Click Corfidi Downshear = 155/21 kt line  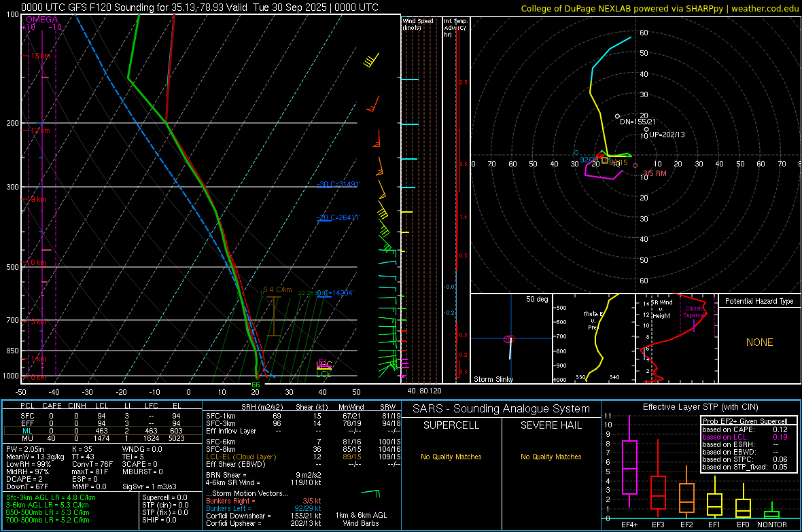(x=264, y=516)
